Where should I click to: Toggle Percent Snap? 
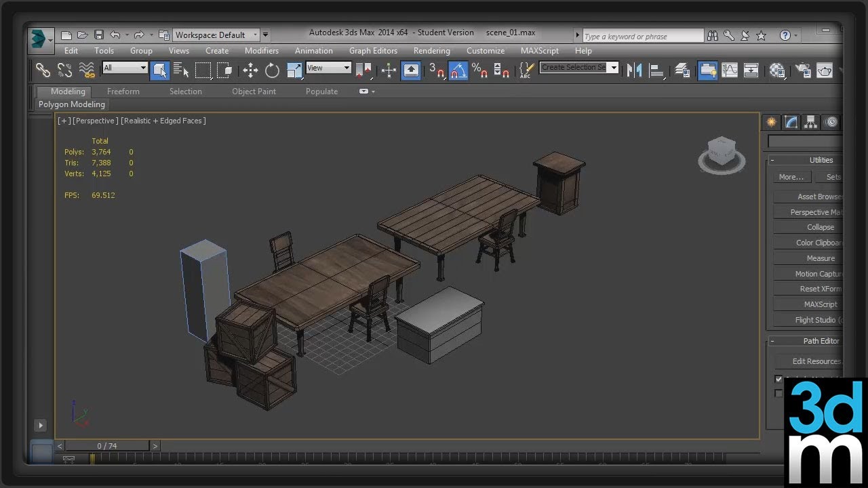480,70
